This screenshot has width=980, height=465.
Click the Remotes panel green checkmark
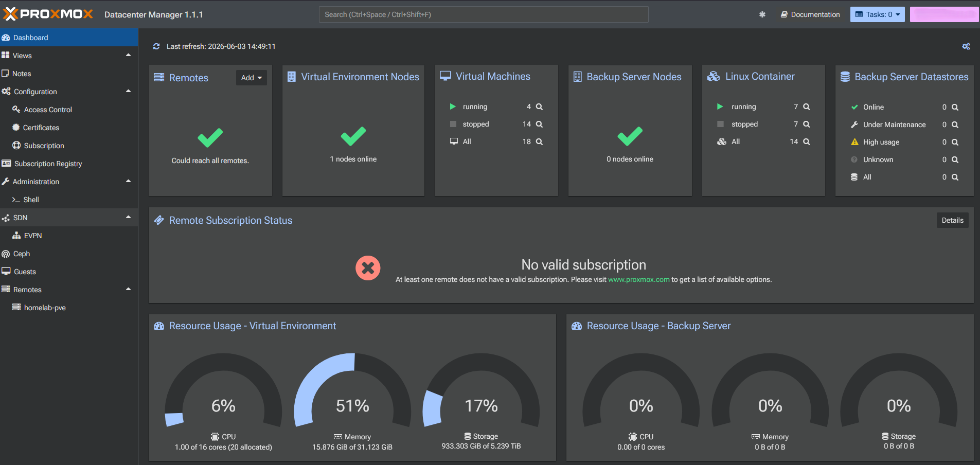[210, 137]
